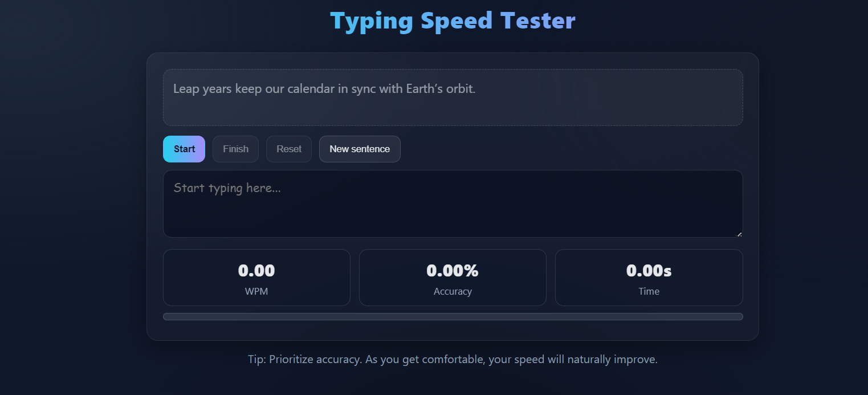Click the Accuracy percentage card
This screenshot has height=395, width=868.
453,278
